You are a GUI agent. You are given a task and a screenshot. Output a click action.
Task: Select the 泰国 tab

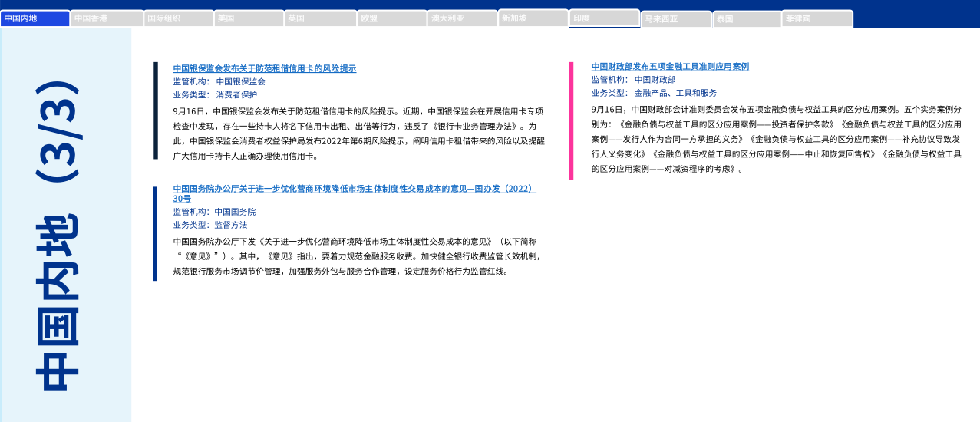pos(747,19)
